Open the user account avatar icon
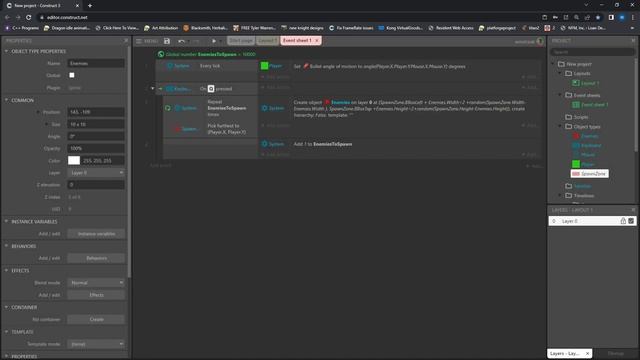640x360 pixels. 540,41
